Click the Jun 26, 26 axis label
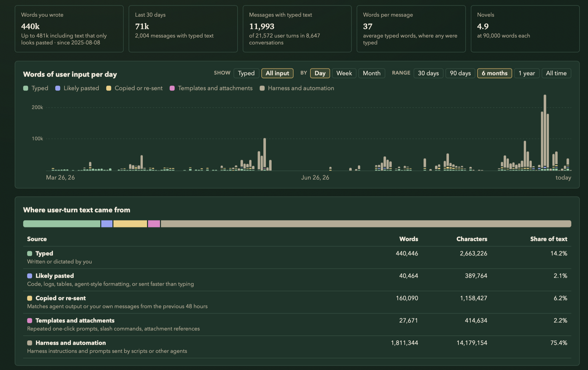The width and height of the screenshot is (588, 370). (x=315, y=177)
